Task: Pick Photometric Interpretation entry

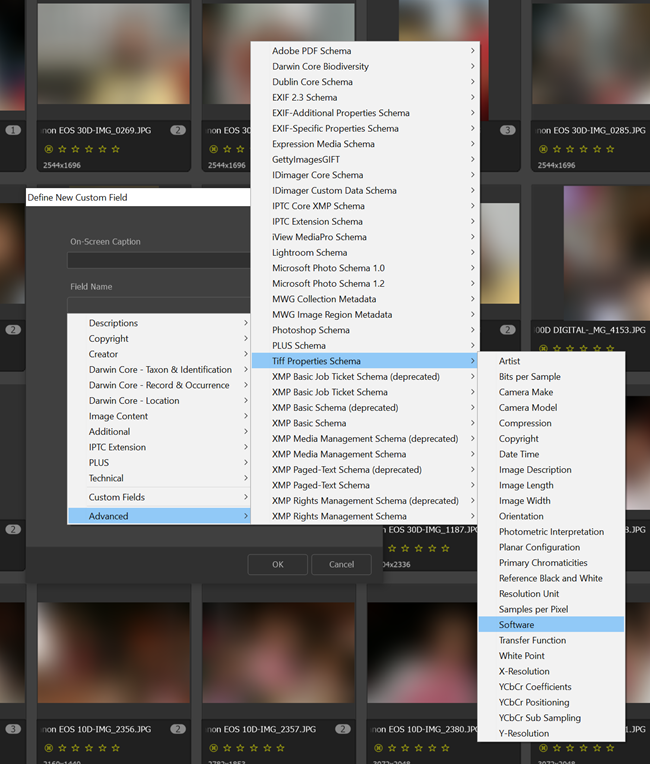Action: [x=551, y=532]
